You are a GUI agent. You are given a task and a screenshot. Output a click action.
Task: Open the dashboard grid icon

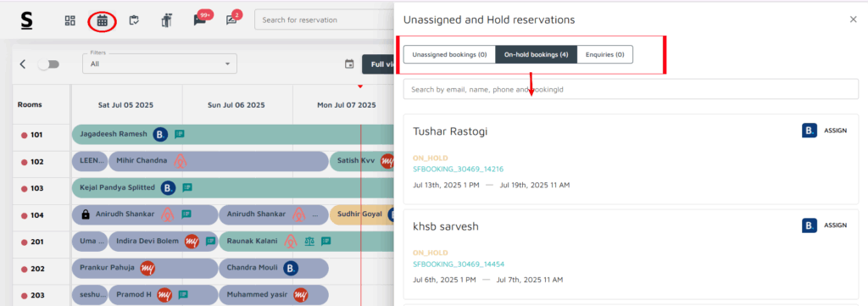pyautogui.click(x=70, y=20)
